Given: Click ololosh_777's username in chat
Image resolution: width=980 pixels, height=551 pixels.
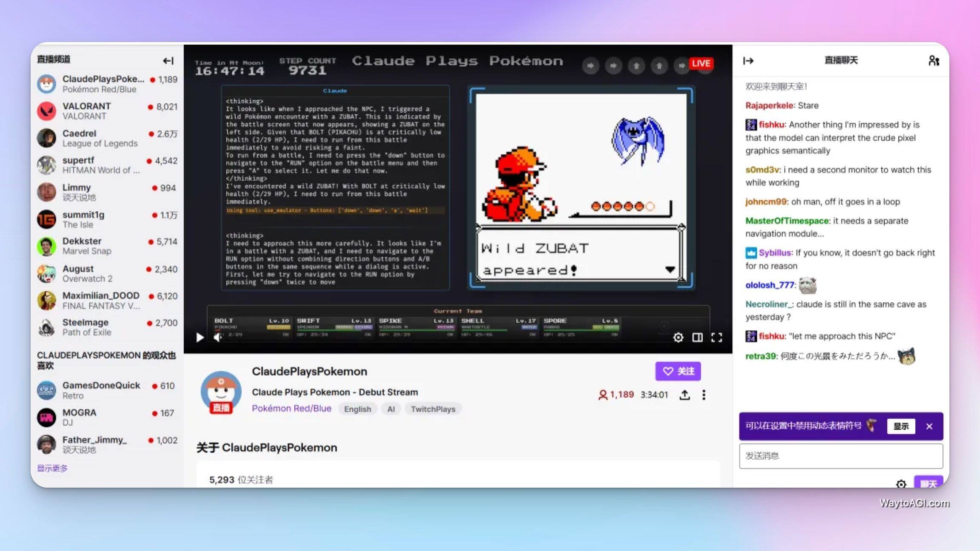Looking at the screenshot, I should point(769,285).
